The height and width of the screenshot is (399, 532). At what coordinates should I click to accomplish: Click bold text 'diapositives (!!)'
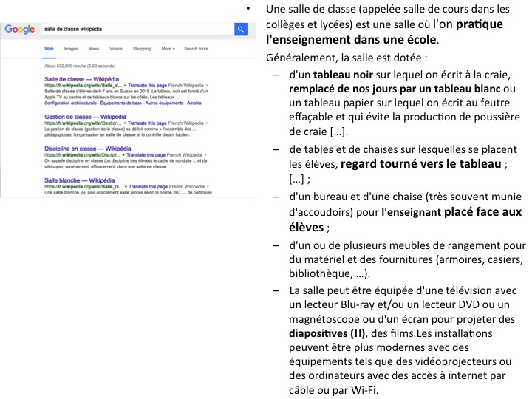click(x=327, y=333)
